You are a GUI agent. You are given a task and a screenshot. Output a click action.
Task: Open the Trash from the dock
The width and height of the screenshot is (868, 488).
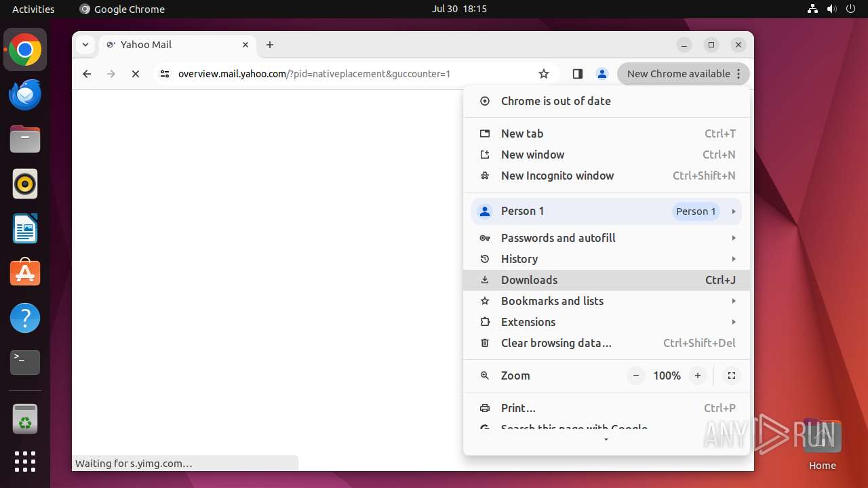click(x=25, y=419)
